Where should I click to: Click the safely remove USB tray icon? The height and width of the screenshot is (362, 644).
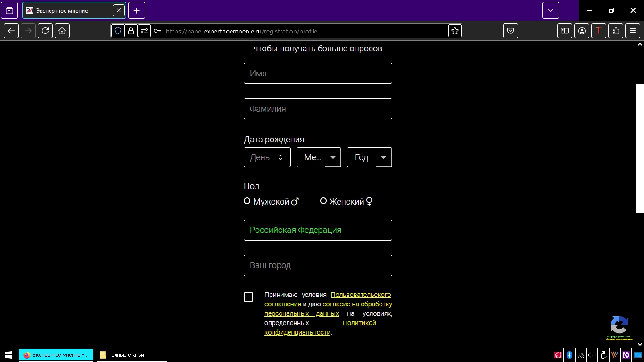(x=603, y=355)
